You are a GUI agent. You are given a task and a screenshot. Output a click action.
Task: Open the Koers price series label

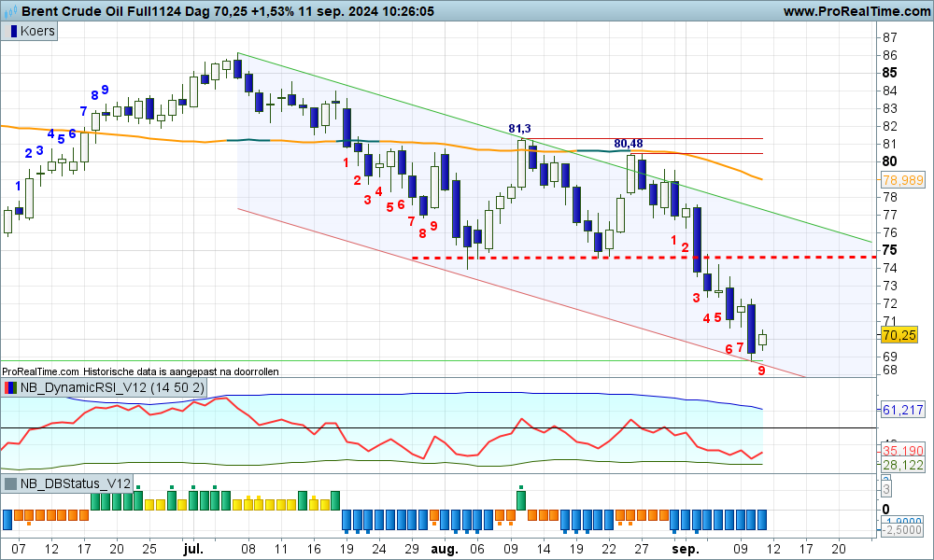tap(38, 31)
